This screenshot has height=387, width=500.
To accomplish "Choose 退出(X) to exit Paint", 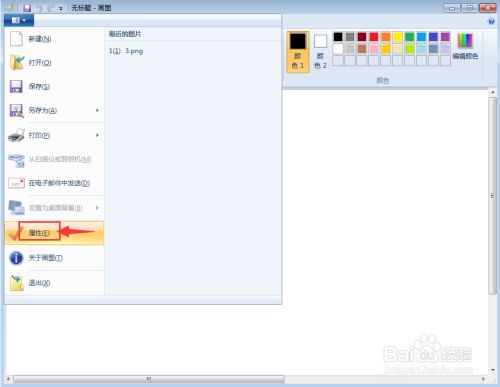I will pyautogui.click(x=54, y=283).
